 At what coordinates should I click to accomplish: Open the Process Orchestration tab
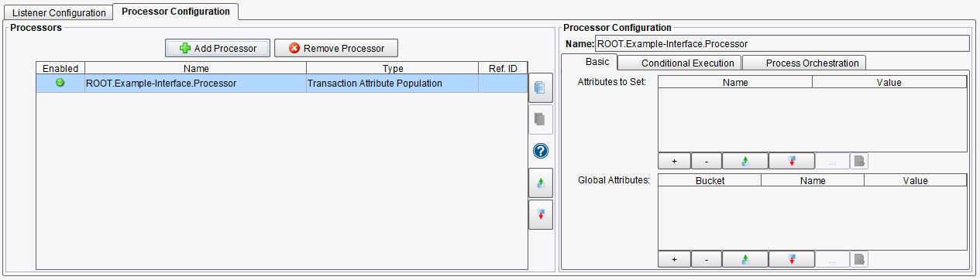tap(804, 63)
